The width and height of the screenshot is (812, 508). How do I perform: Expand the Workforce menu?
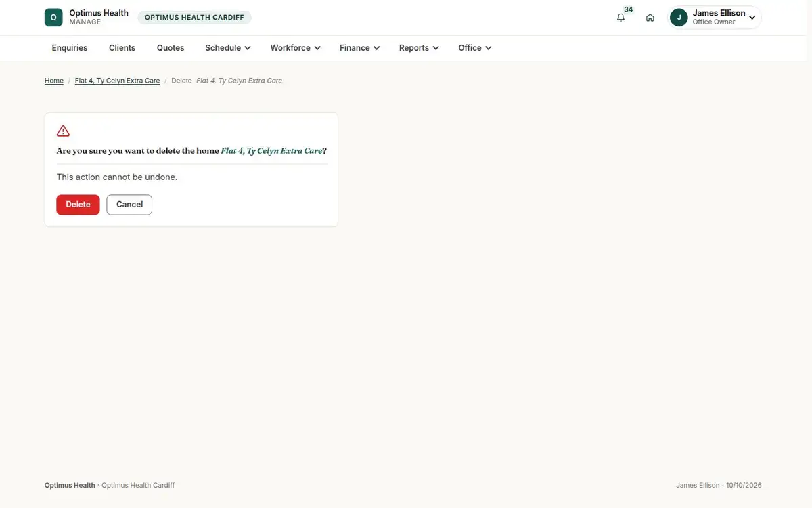pos(295,48)
